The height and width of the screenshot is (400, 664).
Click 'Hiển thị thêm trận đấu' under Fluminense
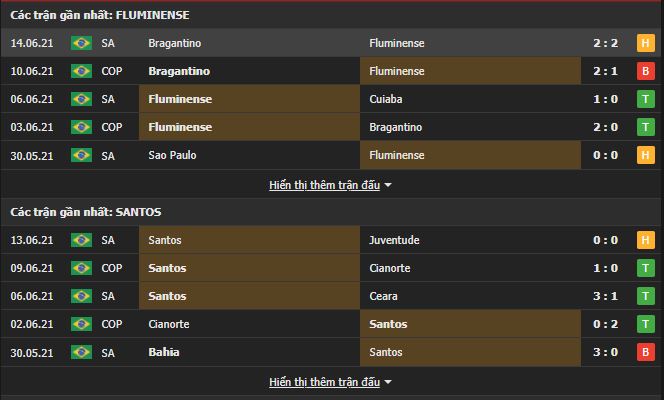[325, 185]
